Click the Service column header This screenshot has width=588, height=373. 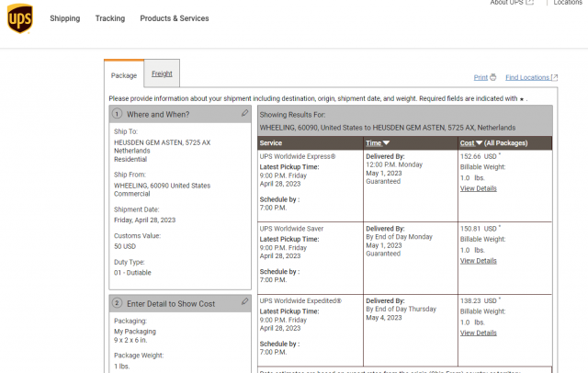271,142
